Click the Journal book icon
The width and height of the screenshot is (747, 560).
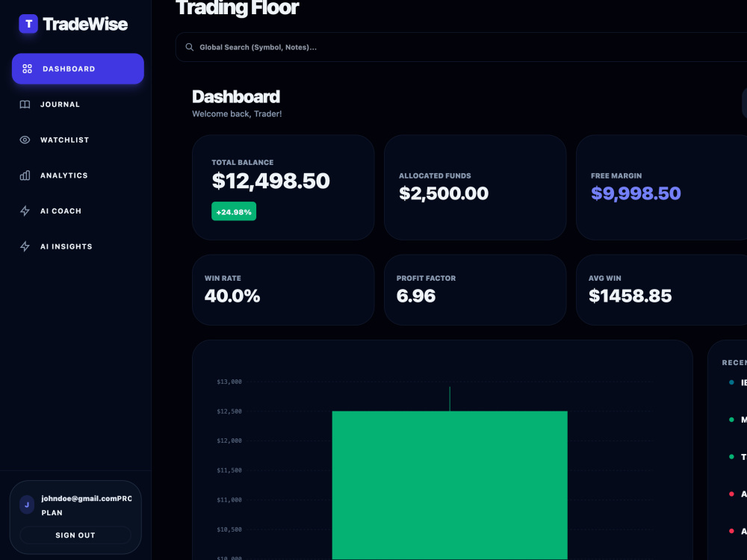point(25,105)
